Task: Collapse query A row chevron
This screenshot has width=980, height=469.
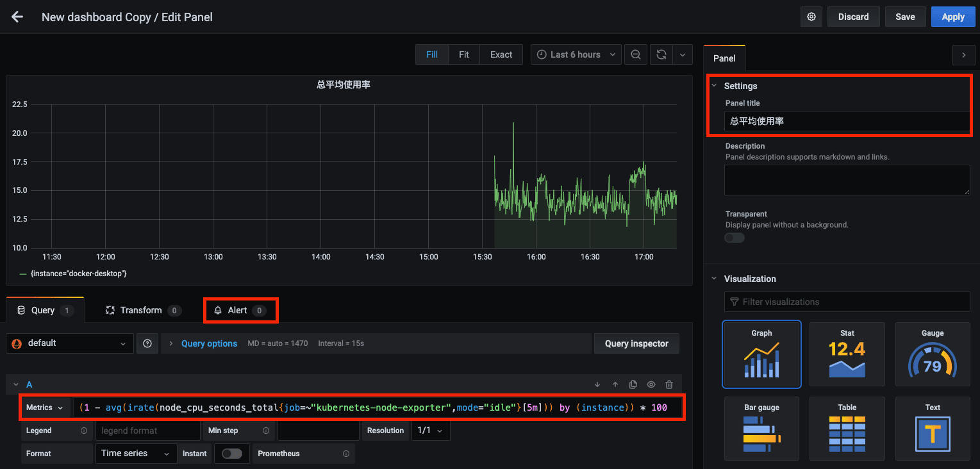Action: pyautogui.click(x=15, y=384)
